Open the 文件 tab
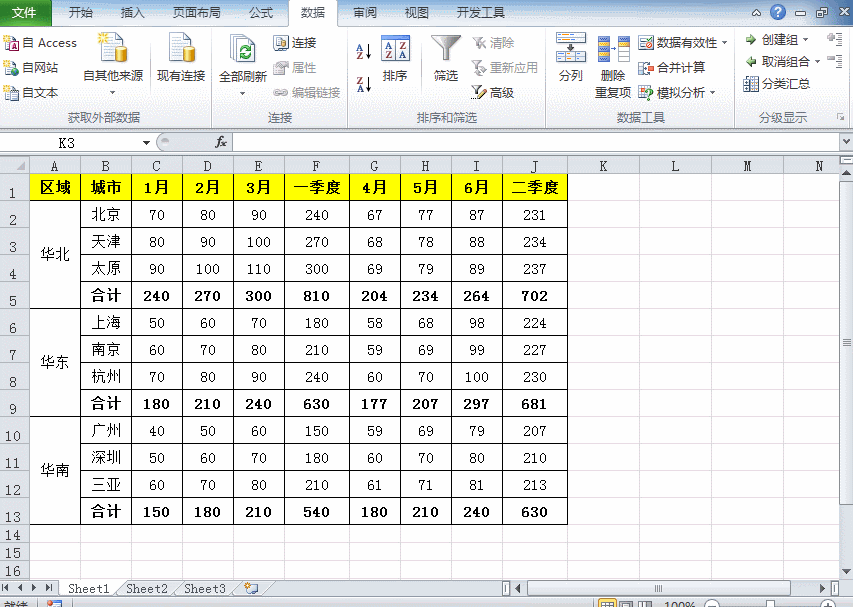 (x=25, y=13)
